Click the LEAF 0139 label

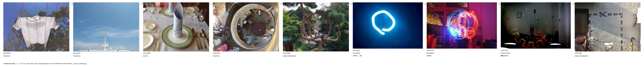coord(430,50)
